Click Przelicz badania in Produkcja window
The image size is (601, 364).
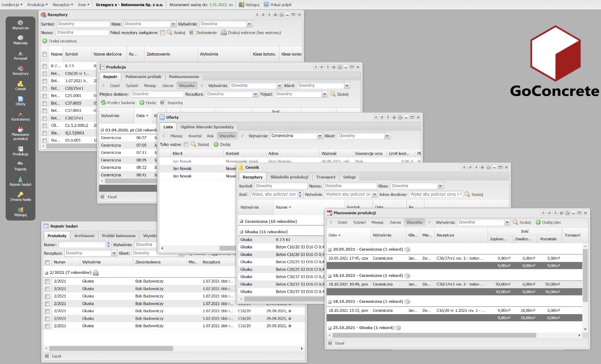[118, 102]
